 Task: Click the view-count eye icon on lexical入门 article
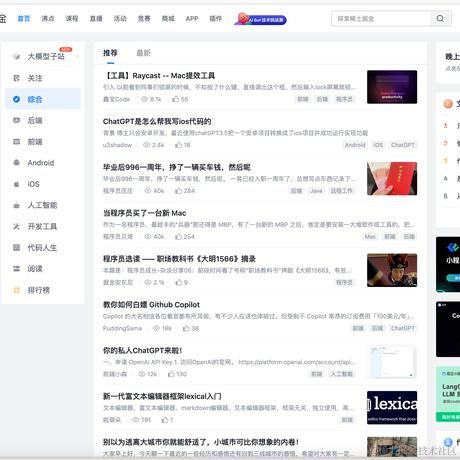click(x=136, y=420)
